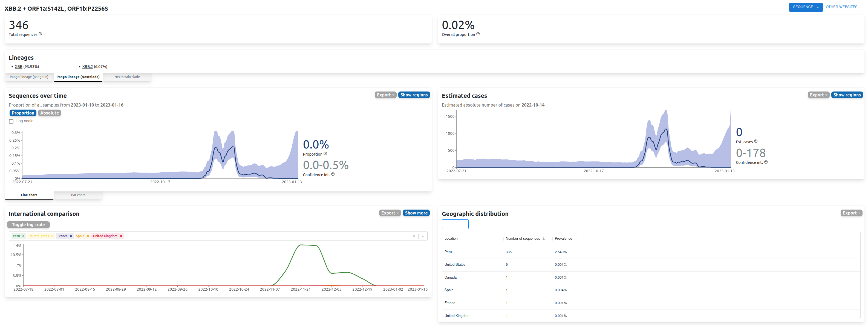Open Export dropdown in Sequences over time
This screenshot has width=868, height=326.
click(x=385, y=95)
